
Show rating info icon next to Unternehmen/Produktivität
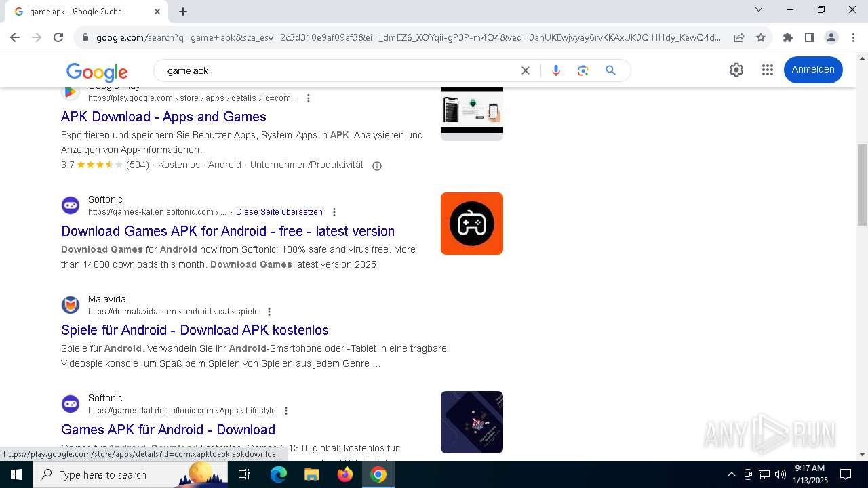coord(377,166)
